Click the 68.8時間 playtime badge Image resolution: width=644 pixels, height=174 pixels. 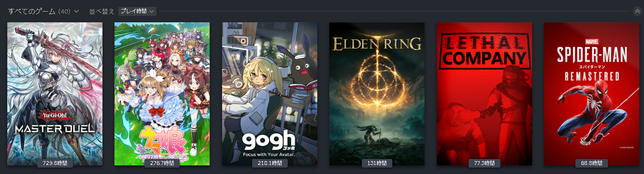[x=592, y=163]
